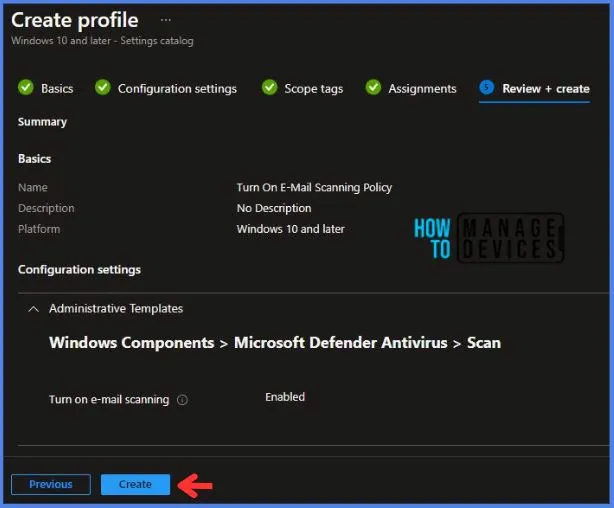Collapse the Administrative Templates section

coord(34,309)
